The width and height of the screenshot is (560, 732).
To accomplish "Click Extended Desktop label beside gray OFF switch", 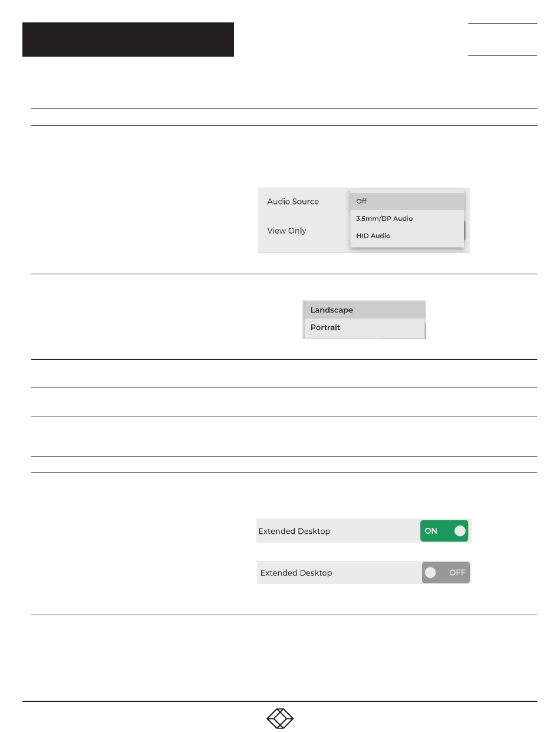I will [296, 573].
